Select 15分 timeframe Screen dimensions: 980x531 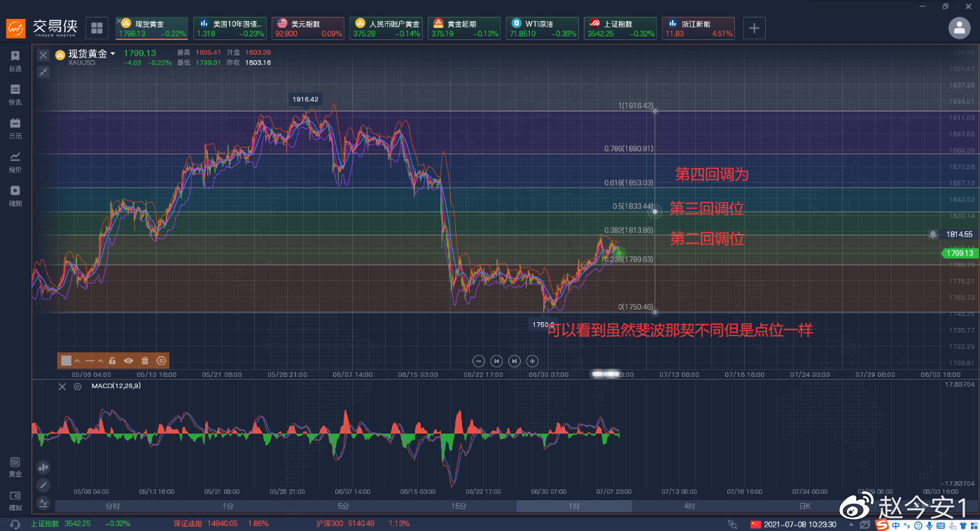pos(458,506)
